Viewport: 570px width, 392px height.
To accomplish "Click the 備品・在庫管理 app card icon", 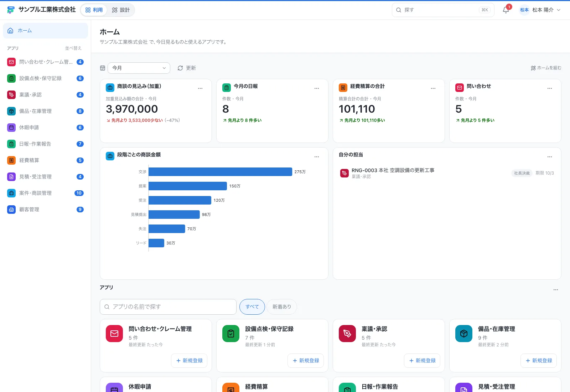I will pyautogui.click(x=464, y=334).
